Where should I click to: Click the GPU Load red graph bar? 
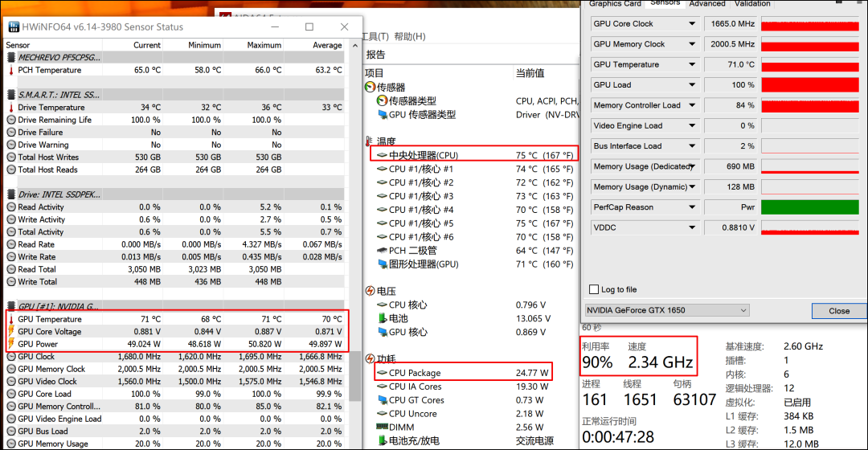pyautogui.click(x=810, y=84)
